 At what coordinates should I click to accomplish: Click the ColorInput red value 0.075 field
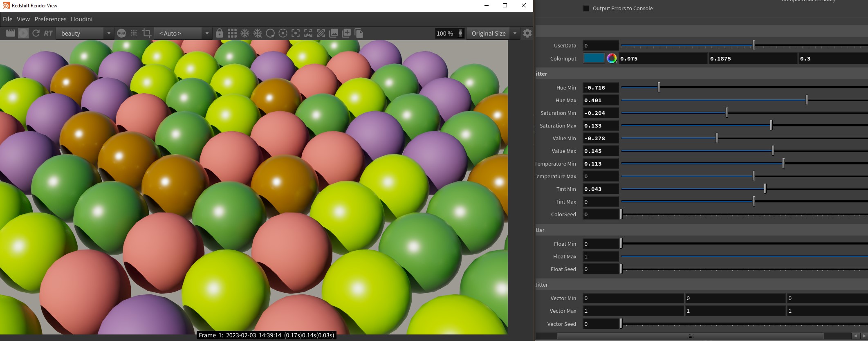coord(663,58)
